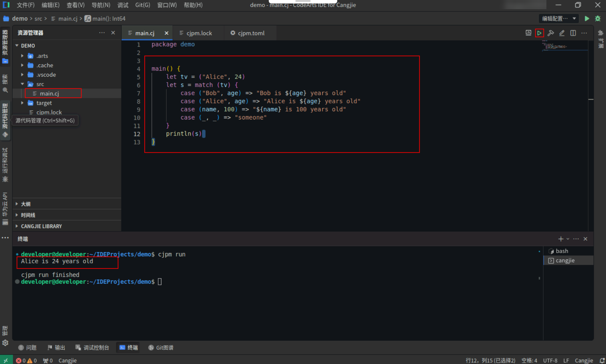The width and height of the screenshot is (606, 364).
Task: Start debugging with the green bug icon
Action: click(598, 19)
